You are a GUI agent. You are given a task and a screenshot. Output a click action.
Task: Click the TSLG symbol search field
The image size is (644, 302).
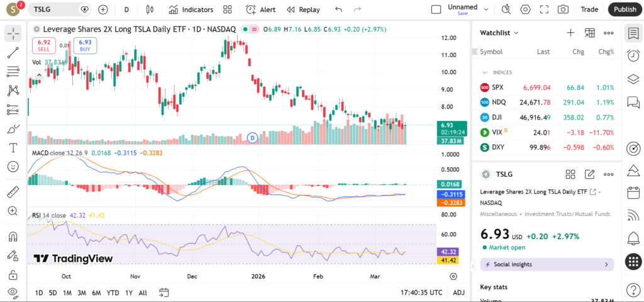pos(57,9)
